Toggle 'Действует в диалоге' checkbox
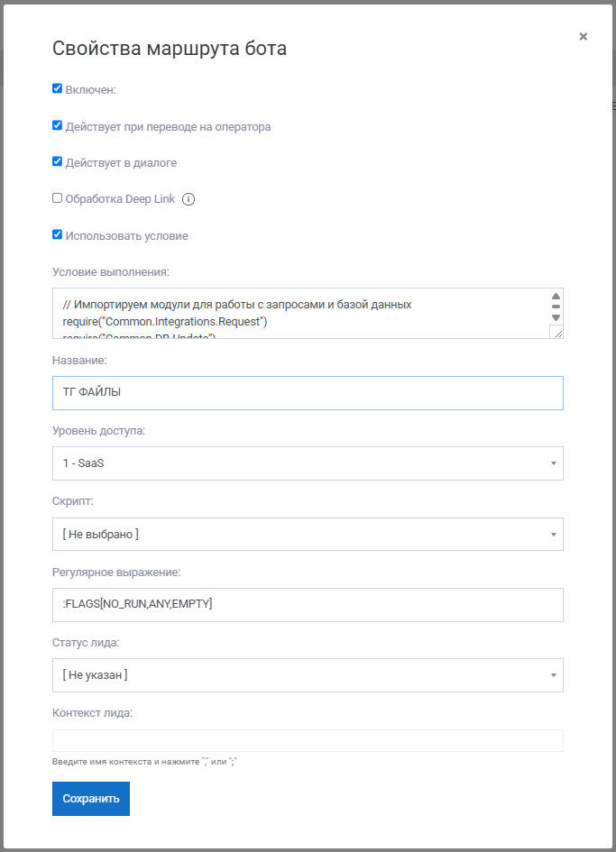This screenshot has width=616, height=852. 57,160
